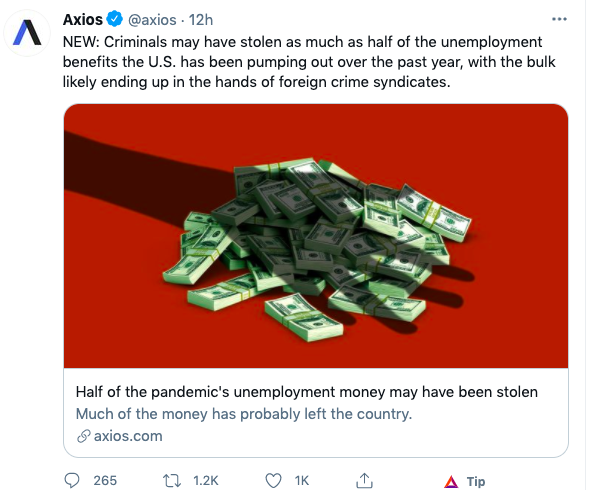Screen dimensions: 600x490
Task: Click the axios.com link in card
Action: pos(128,436)
